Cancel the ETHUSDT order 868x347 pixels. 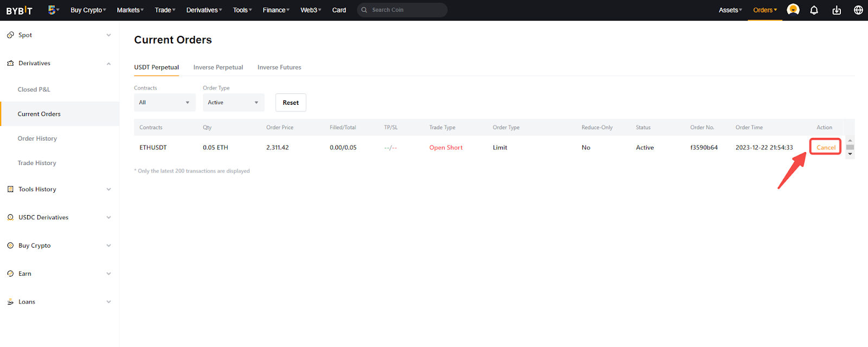coord(826,147)
